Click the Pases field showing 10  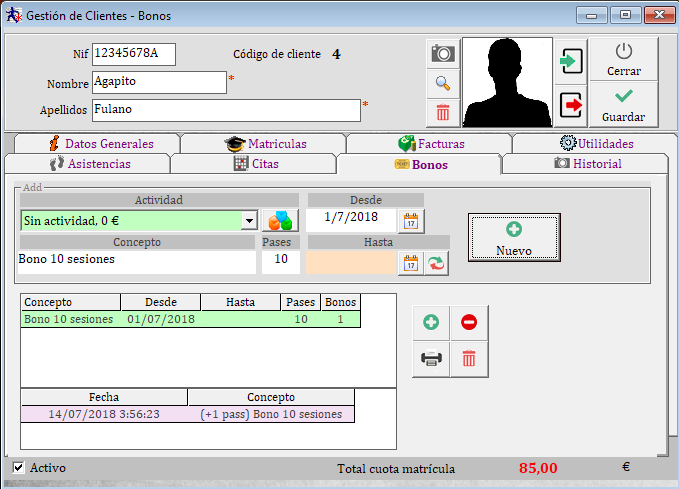point(281,262)
